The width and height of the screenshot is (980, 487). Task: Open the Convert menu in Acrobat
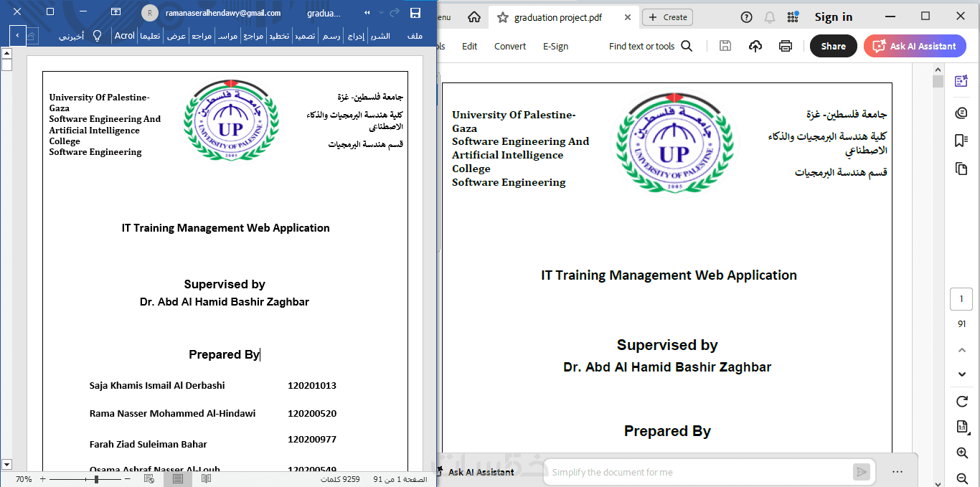point(510,46)
